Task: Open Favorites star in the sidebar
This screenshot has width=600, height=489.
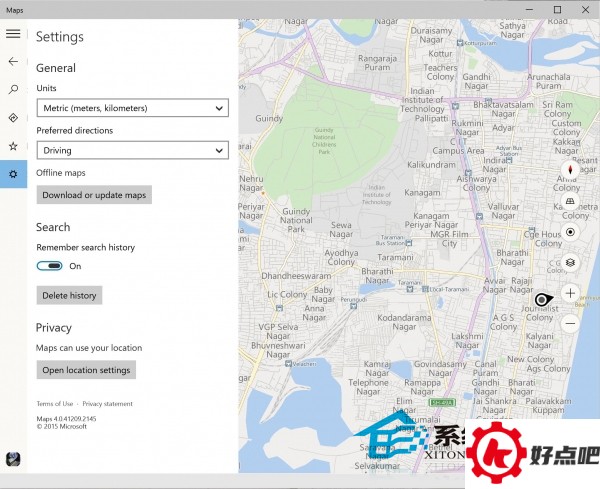Action: (13, 146)
